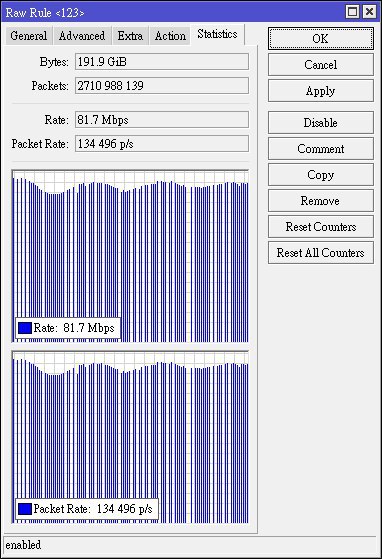Screen dimensions: 382x559
Task: Click the 'Packet Rate:' label beside the field
Action: point(40,144)
